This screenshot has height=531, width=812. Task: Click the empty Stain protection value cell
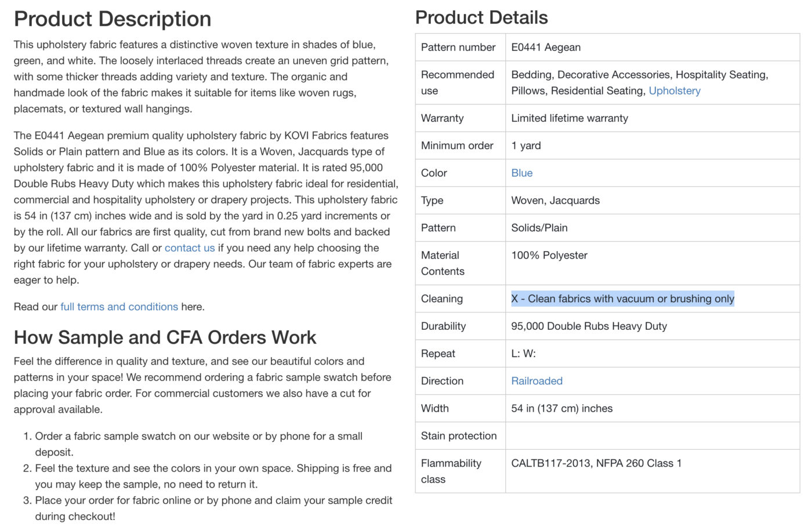click(652, 436)
